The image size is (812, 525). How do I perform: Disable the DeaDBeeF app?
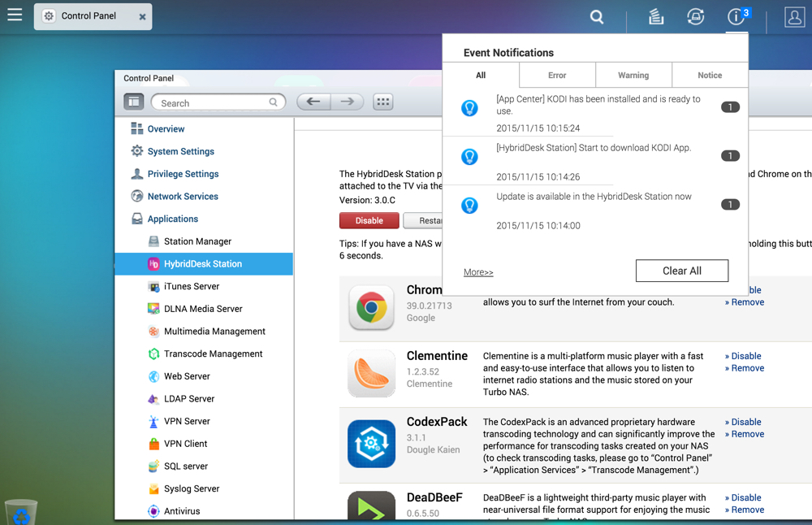coord(743,497)
